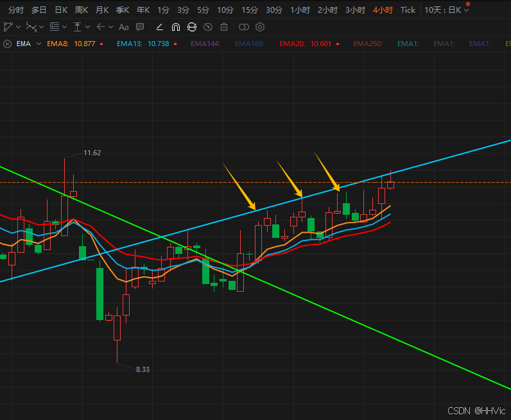The image size is (511, 420).
Task: Select the measure range tool icon
Action: pyautogui.click(x=77, y=27)
